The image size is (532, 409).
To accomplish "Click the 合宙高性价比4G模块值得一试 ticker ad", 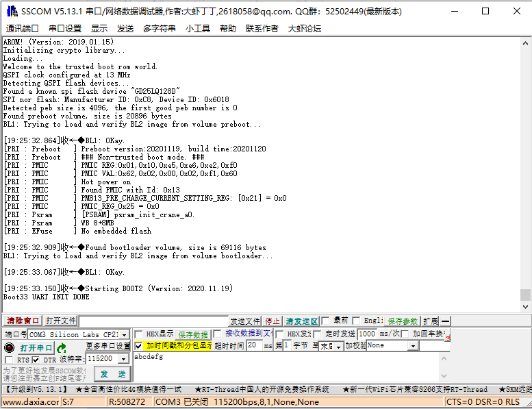I will pos(128,389).
